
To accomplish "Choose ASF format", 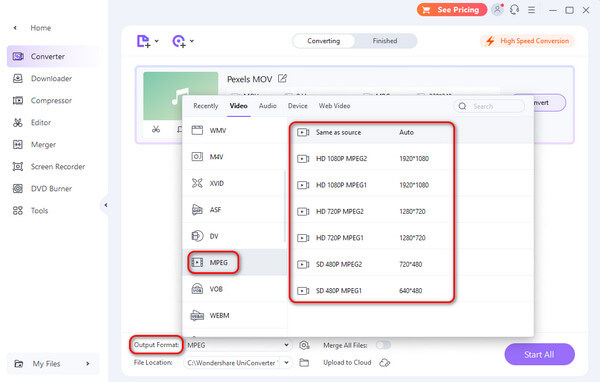I will point(234,210).
